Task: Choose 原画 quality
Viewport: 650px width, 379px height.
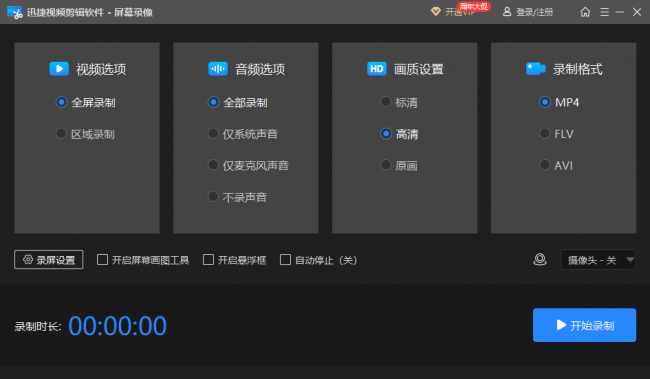Action: coord(399,165)
